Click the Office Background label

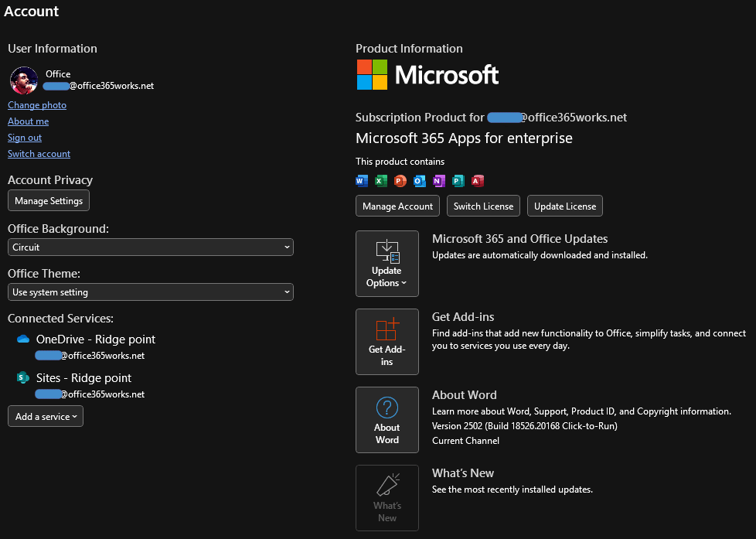coord(58,229)
